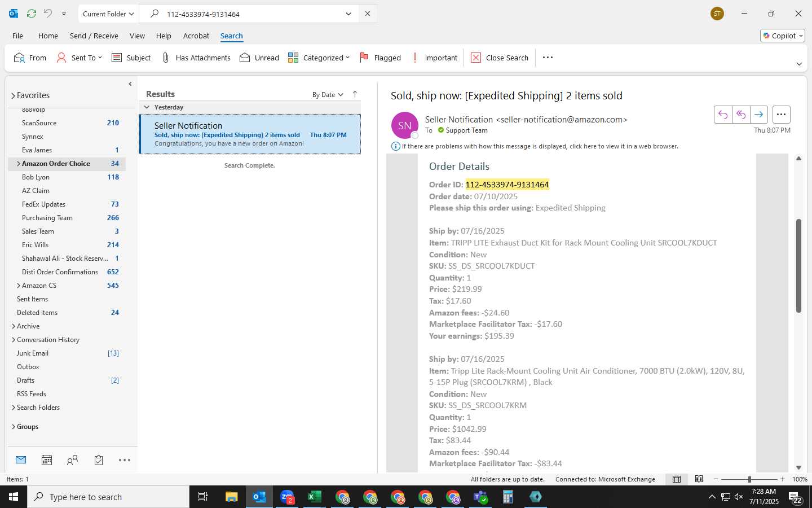The image size is (812, 508).
Task: Open more navigation options ellipsis
Action: click(x=125, y=460)
